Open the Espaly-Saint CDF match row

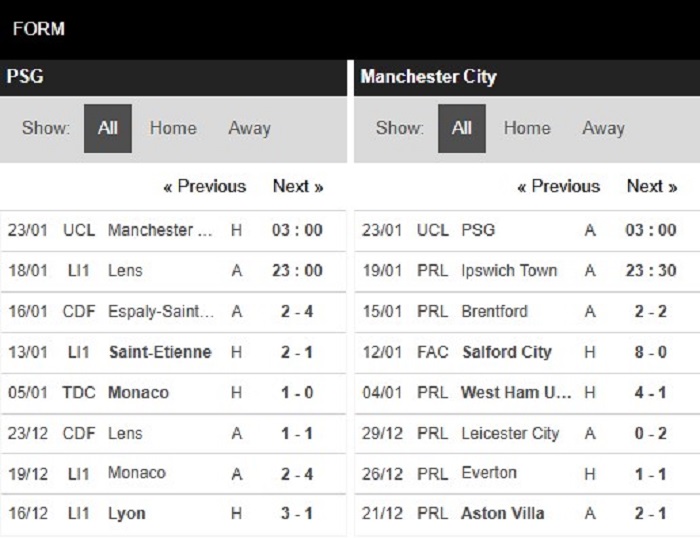tap(173, 312)
